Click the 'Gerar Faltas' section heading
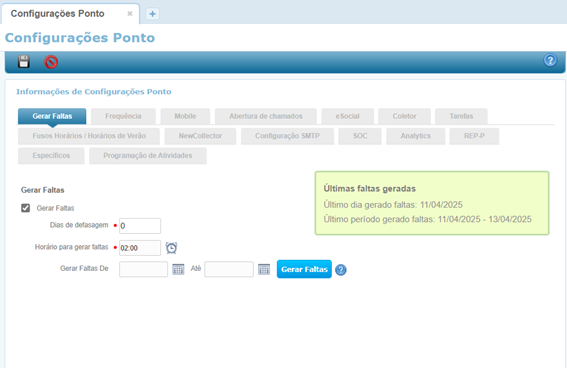 pos(43,190)
